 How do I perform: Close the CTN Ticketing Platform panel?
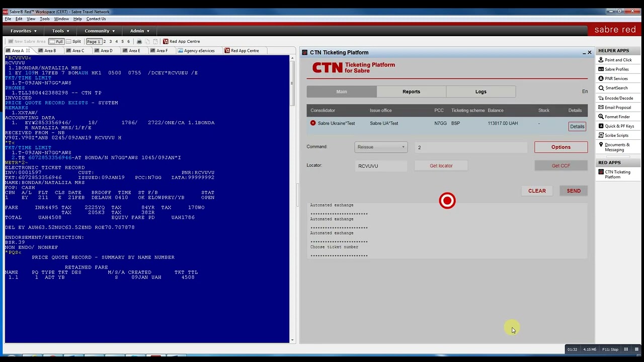click(x=590, y=52)
